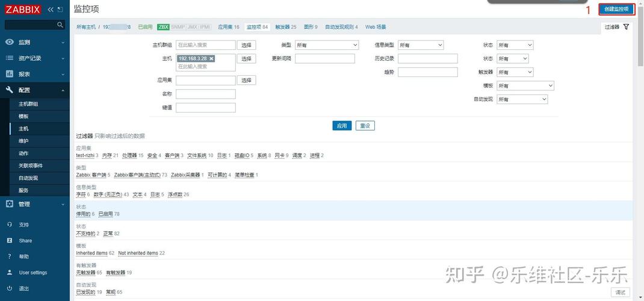Image resolution: width=644 pixels, height=301 pixels.
Task: Expand the 报表 menu chevron
Action: point(63,74)
